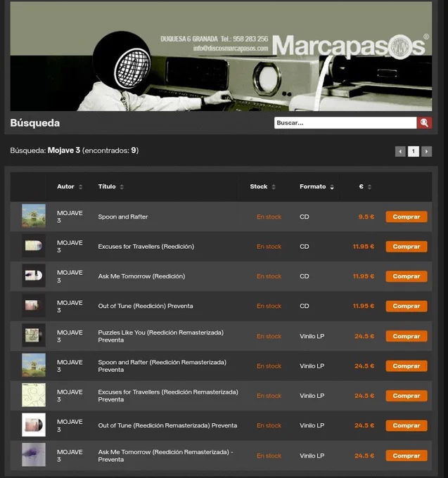Sort results by the Formato column arrows

click(332, 187)
